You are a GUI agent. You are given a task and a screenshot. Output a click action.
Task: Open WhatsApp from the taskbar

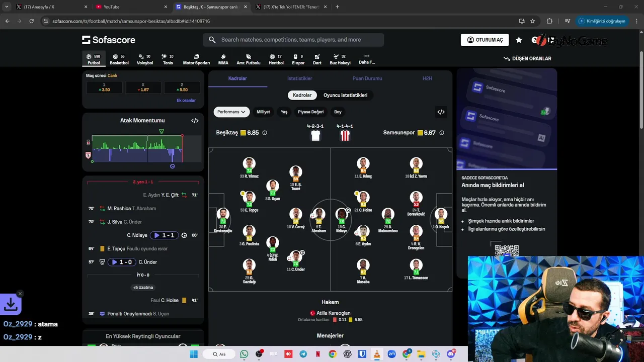244,354
